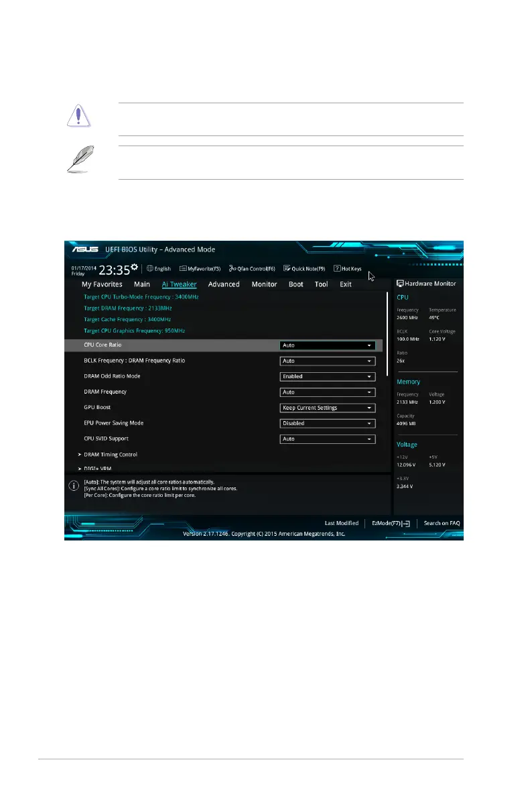532x802 pixels.
Task: Switch to the Tool tab
Action: [x=322, y=284]
